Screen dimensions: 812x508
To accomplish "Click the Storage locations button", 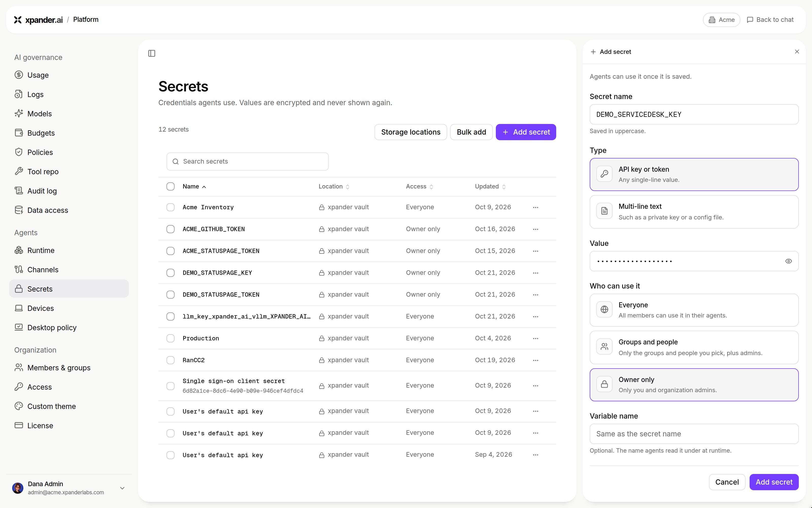I will 411,132.
